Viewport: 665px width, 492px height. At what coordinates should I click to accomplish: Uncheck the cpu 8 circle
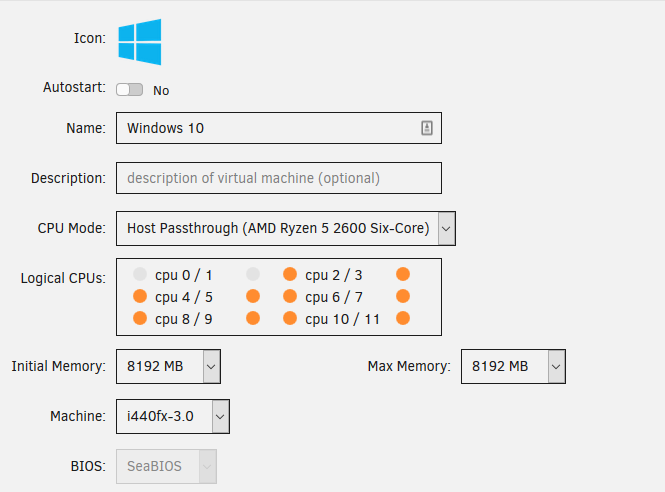[x=140, y=318]
